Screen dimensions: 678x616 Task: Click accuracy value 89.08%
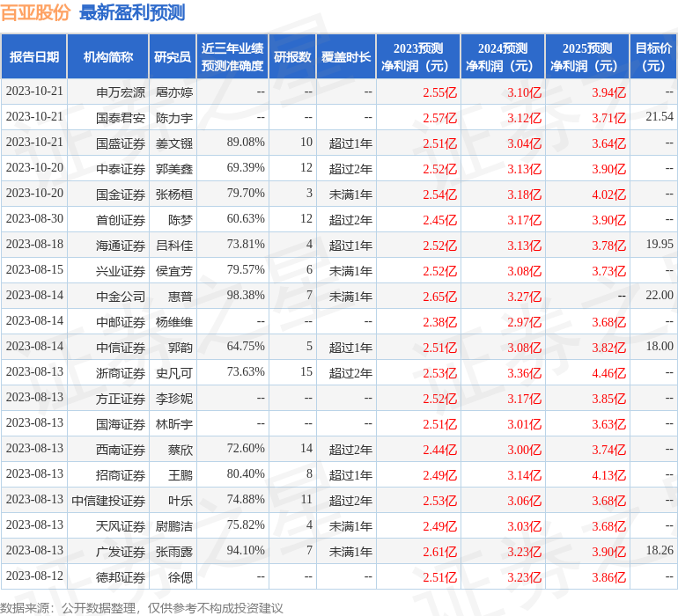coord(246,143)
